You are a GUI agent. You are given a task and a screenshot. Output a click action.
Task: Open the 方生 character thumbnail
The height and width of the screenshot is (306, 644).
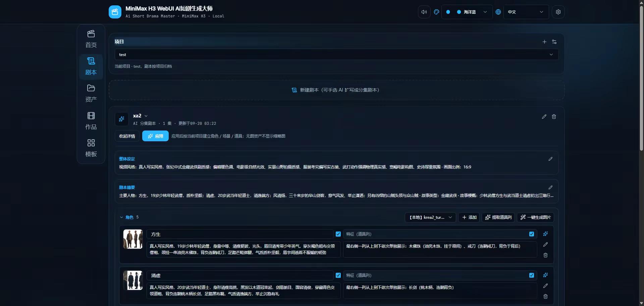[133, 239]
